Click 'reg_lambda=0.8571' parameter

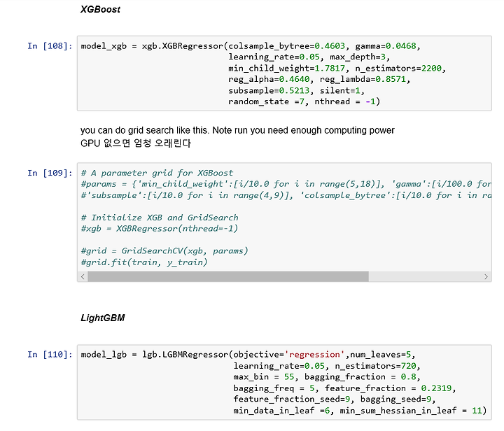point(363,79)
